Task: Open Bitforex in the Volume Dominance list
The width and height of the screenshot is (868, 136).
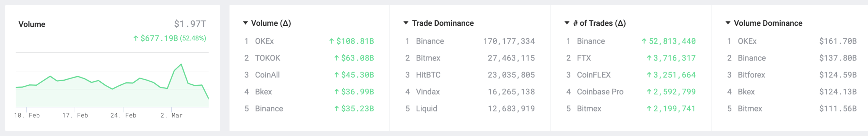Action: tap(751, 75)
